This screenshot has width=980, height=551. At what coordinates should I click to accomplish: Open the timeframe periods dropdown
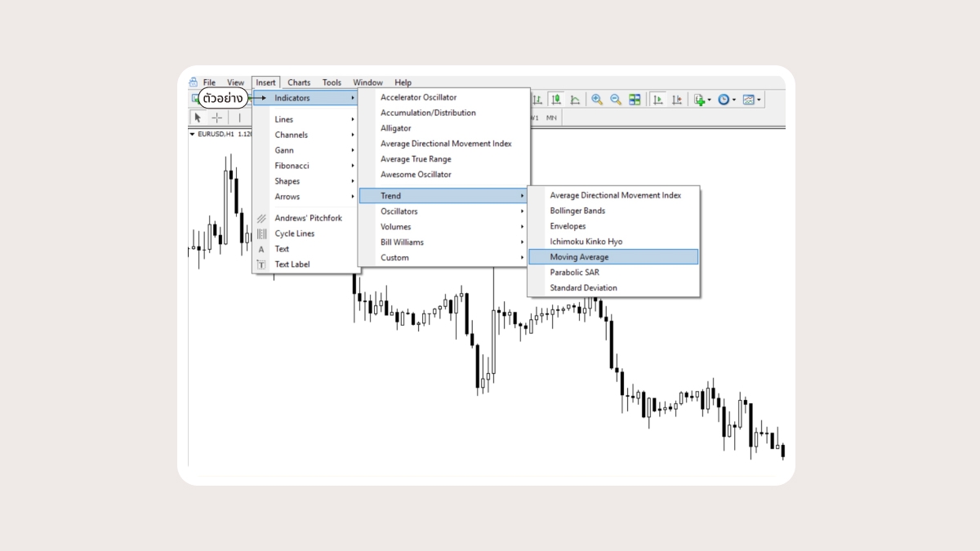click(x=733, y=100)
